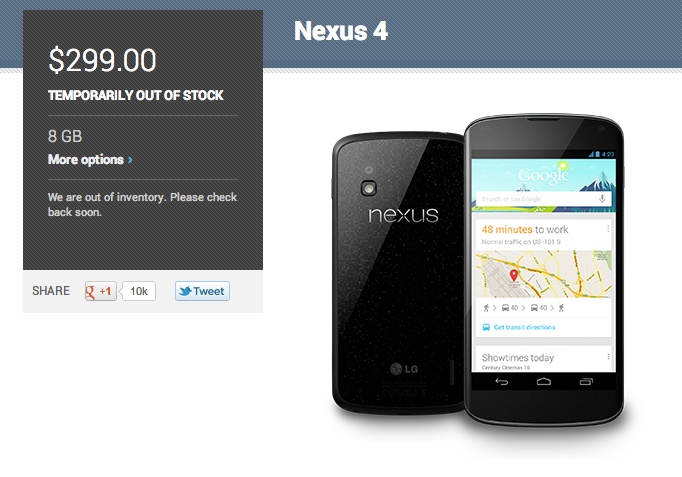Click the 10k share count bubble
The image size is (682, 477).
pos(139,291)
